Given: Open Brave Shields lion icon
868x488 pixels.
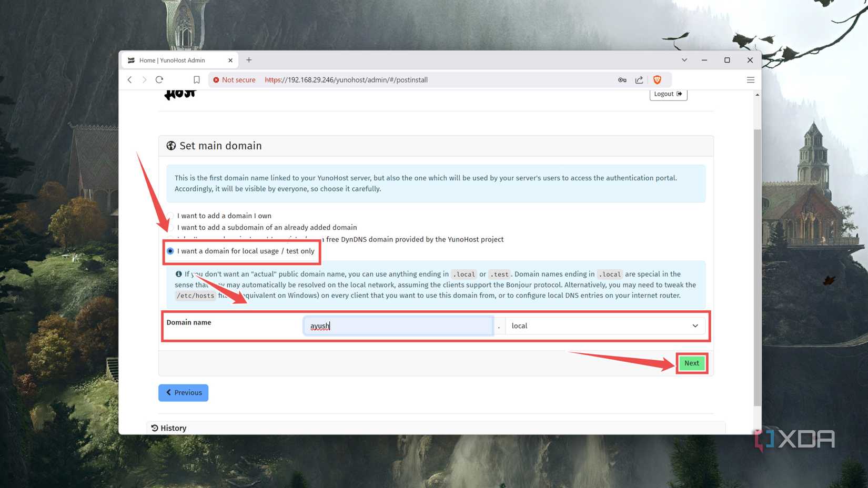Looking at the screenshot, I should tap(657, 80).
